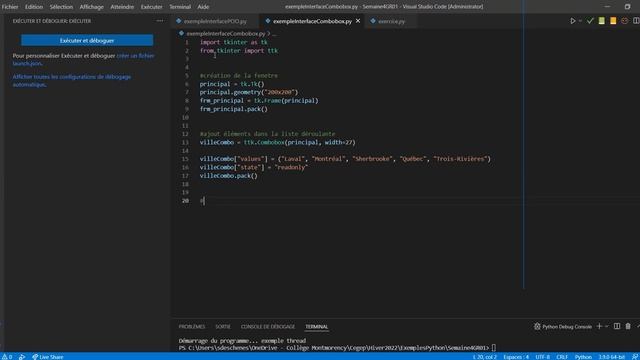Image resolution: width=640 pixels, height=360 pixels.
Task: Open the run button dropdown arrow
Action: [580, 21]
